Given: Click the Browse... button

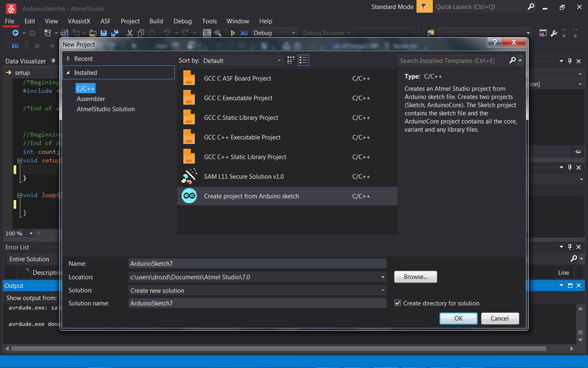Looking at the screenshot, I should (415, 277).
